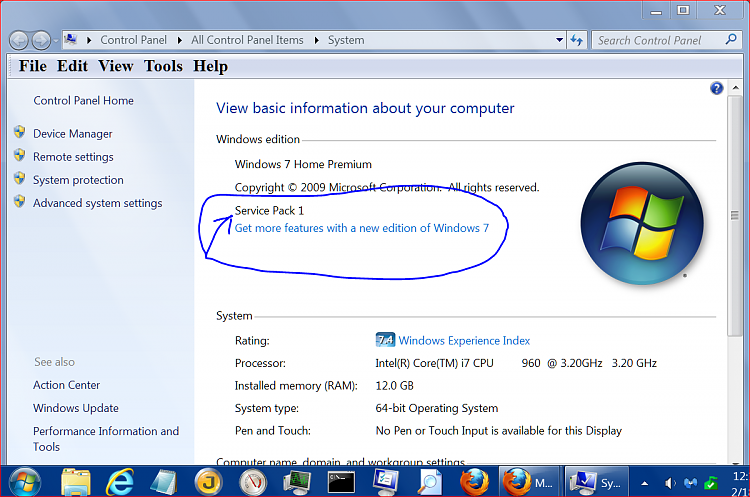
Task: Click the Windows 7 Home Premium text
Action: point(303,164)
